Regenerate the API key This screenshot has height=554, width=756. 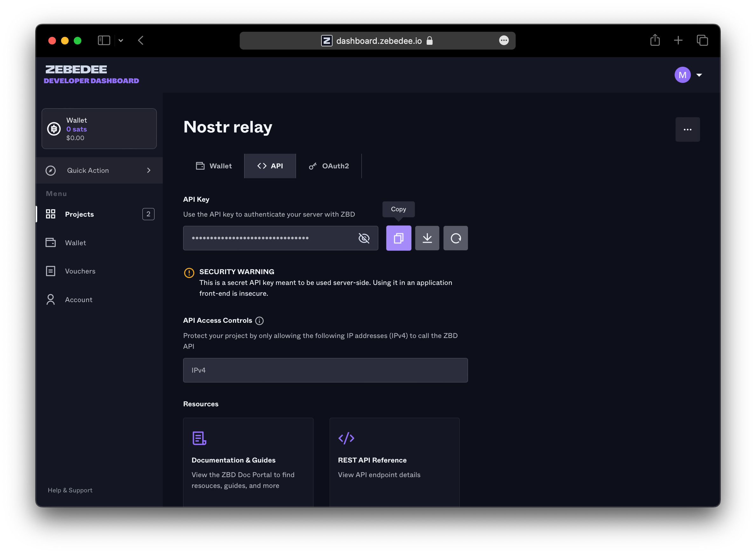455,238
